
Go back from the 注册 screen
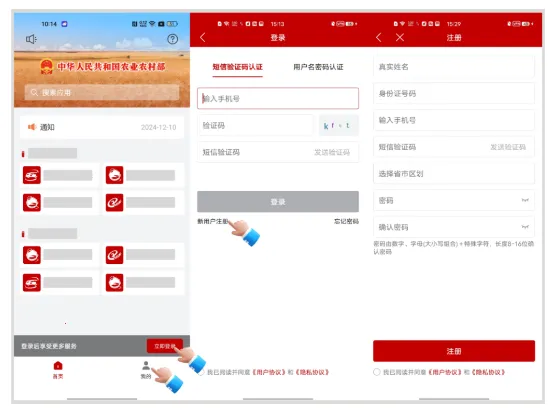[378, 38]
